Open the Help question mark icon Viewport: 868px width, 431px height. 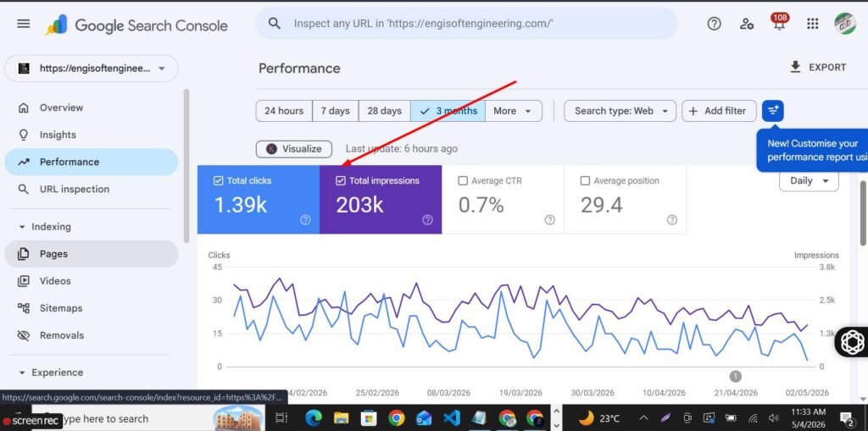(714, 24)
